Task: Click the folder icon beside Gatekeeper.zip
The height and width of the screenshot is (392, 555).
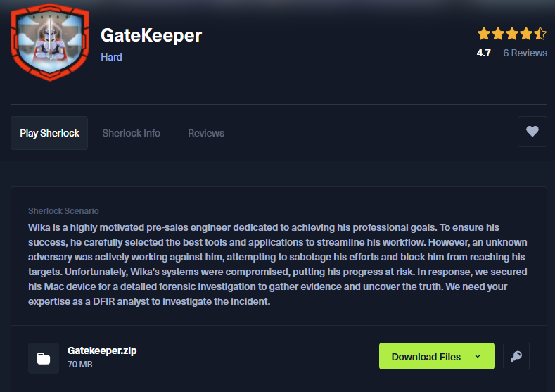Action: click(44, 358)
